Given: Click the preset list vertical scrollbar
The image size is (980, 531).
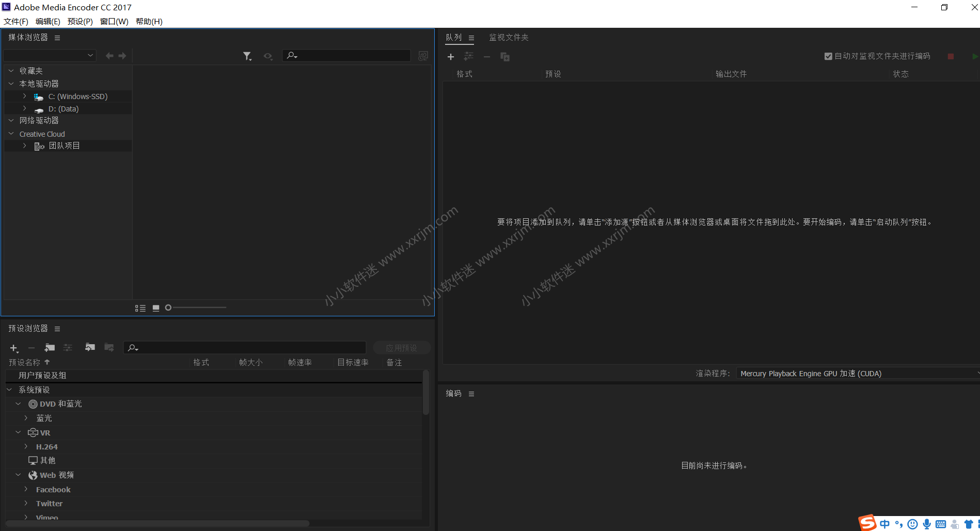Looking at the screenshot, I should (426, 392).
